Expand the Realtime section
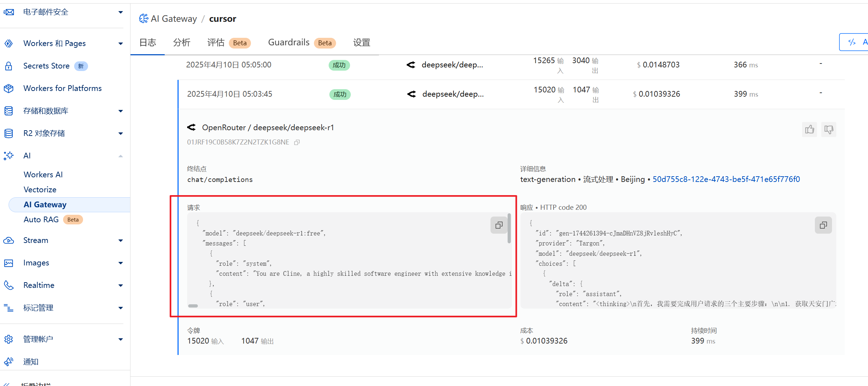This screenshot has width=868, height=386. 120,285
